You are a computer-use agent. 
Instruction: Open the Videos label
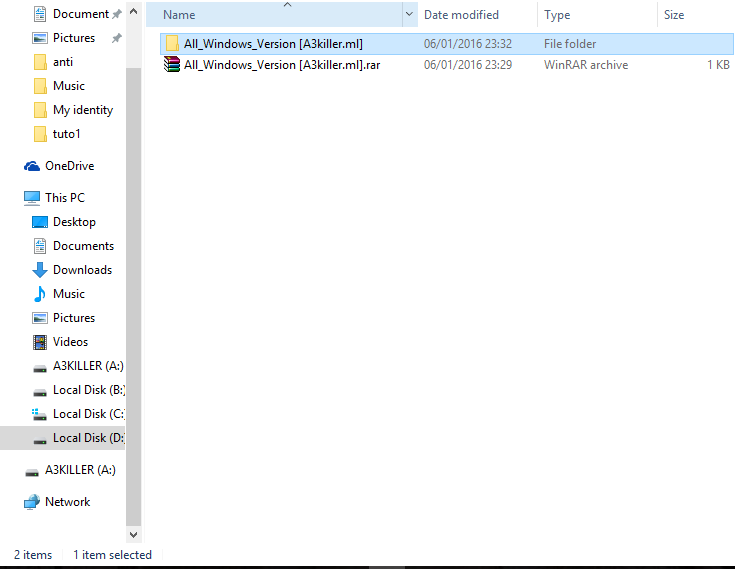pyautogui.click(x=70, y=342)
